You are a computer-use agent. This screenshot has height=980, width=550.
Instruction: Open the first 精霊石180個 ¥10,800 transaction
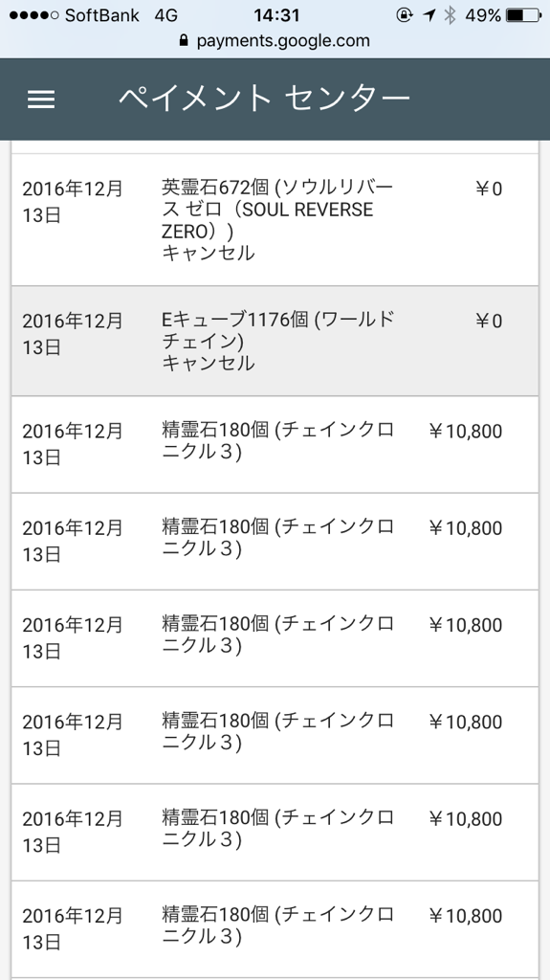(x=275, y=444)
